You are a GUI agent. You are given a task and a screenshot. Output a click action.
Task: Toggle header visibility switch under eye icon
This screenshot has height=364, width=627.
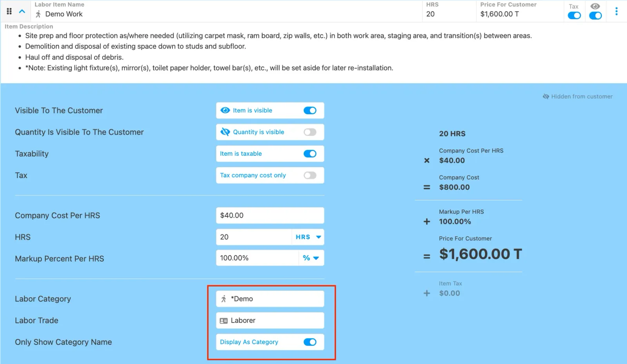(x=595, y=16)
